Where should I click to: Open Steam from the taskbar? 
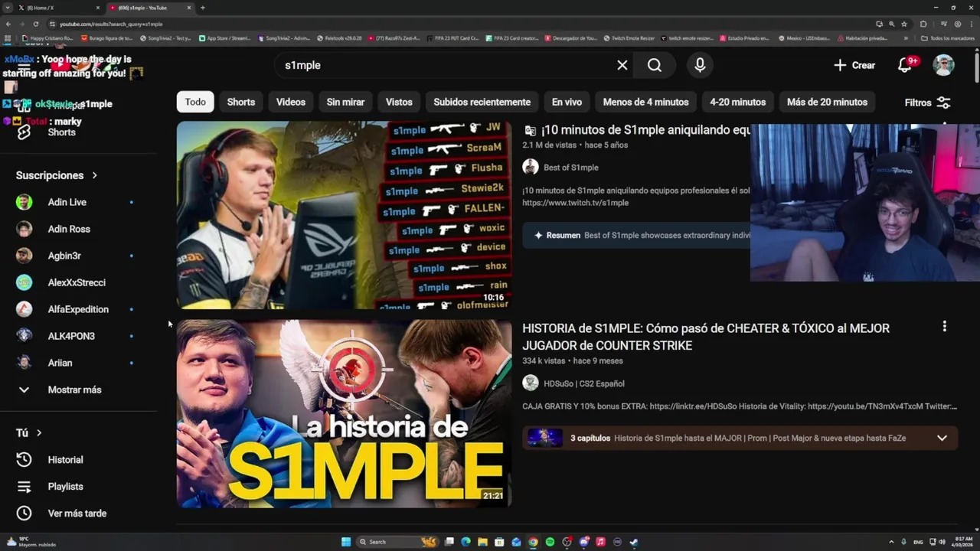coord(634,542)
